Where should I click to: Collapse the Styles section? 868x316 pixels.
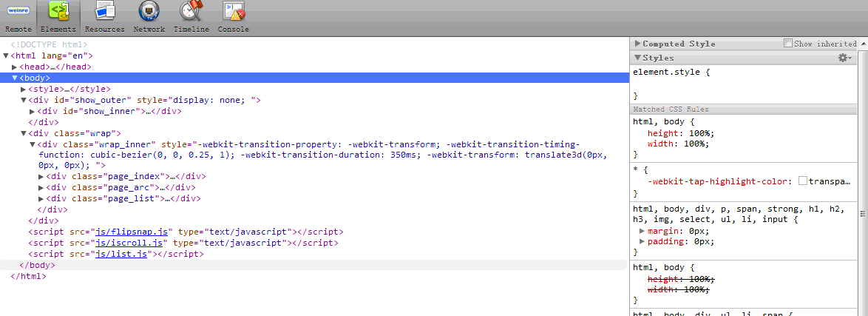pyautogui.click(x=638, y=58)
